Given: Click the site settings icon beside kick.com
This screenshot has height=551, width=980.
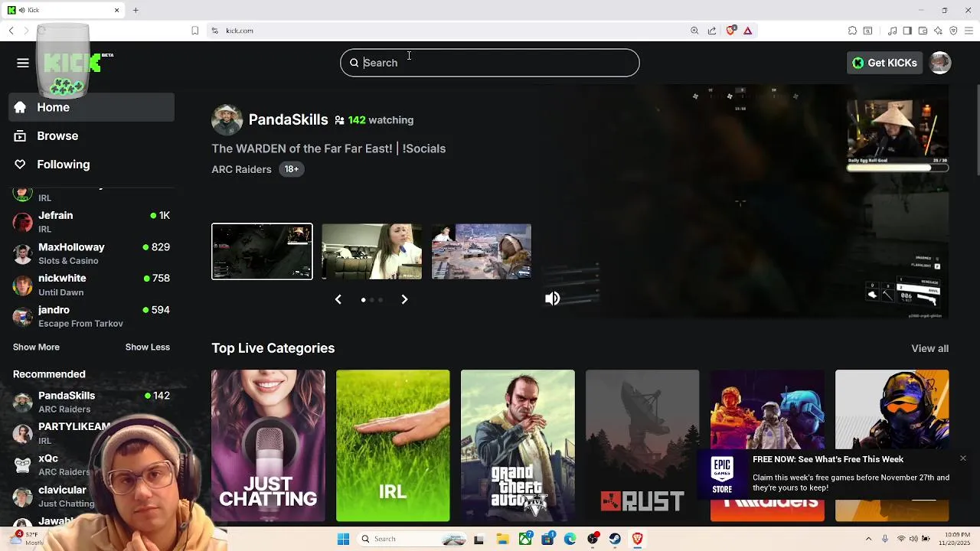Looking at the screenshot, I should pyautogui.click(x=214, y=31).
